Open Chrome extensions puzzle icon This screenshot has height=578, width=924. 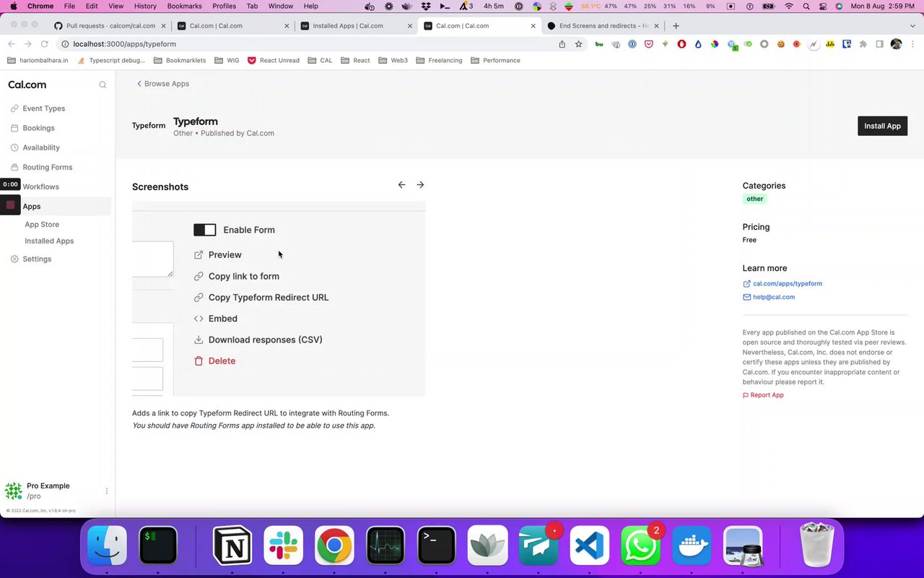click(x=863, y=44)
